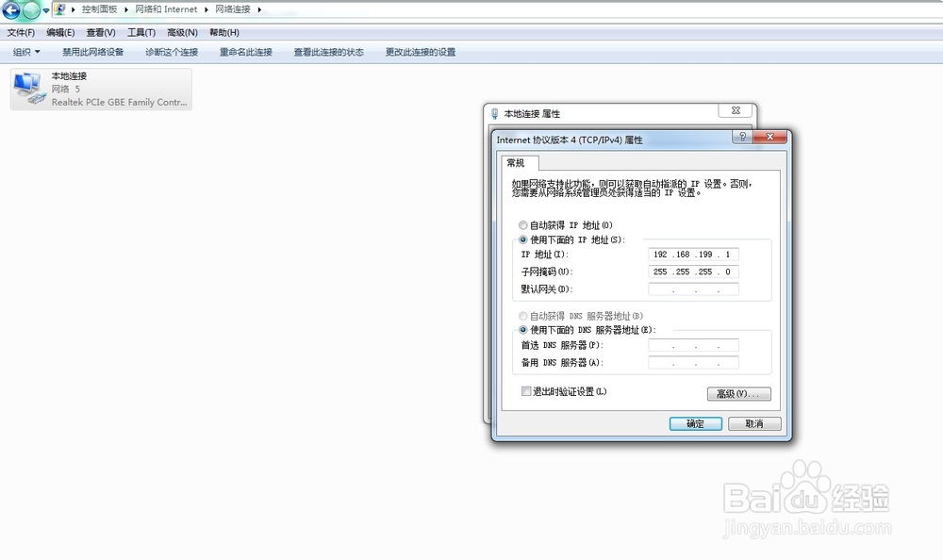Image resolution: width=943 pixels, height=560 pixels.
Task: Click the help question mark button
Action: 742,137
